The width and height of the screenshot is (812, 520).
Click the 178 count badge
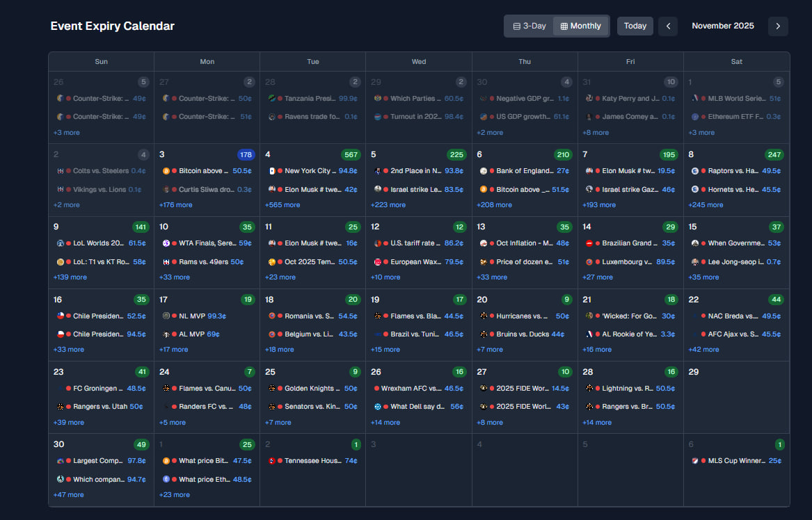coord(246,155)
